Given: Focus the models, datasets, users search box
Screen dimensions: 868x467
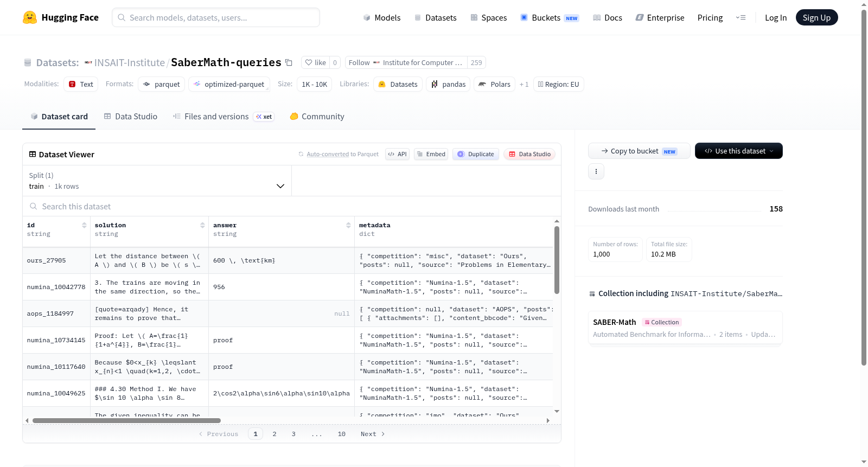Looking at the screenshot, I should coord(216,17).
